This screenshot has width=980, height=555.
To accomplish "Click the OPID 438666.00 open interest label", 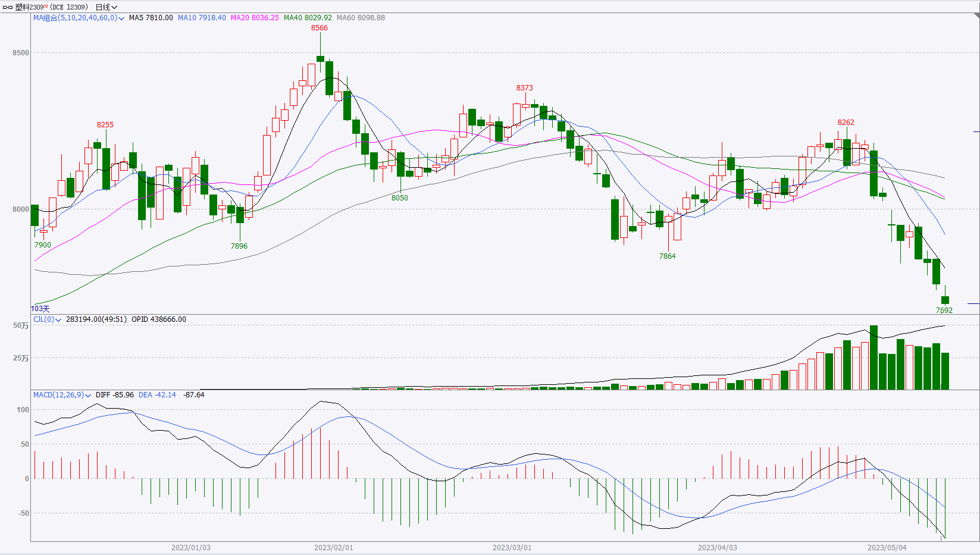I will [159, 319].
